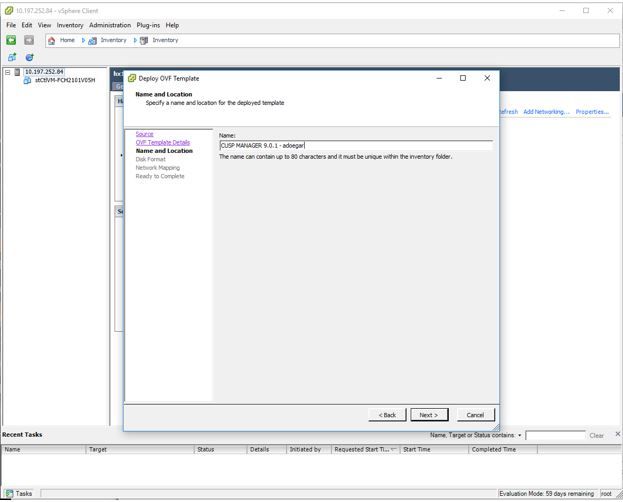Click the Properties link behind the dialog
Screen dimensions: 623x502
592,112
